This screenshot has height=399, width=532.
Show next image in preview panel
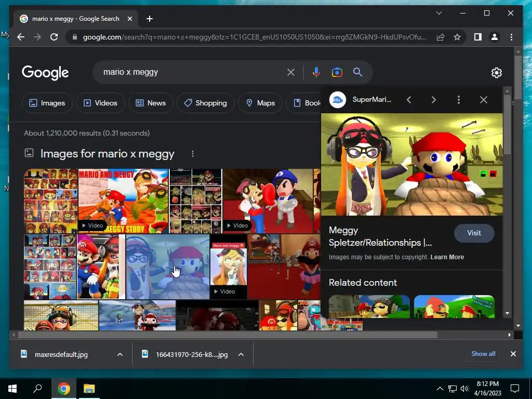tap(434, 100)
